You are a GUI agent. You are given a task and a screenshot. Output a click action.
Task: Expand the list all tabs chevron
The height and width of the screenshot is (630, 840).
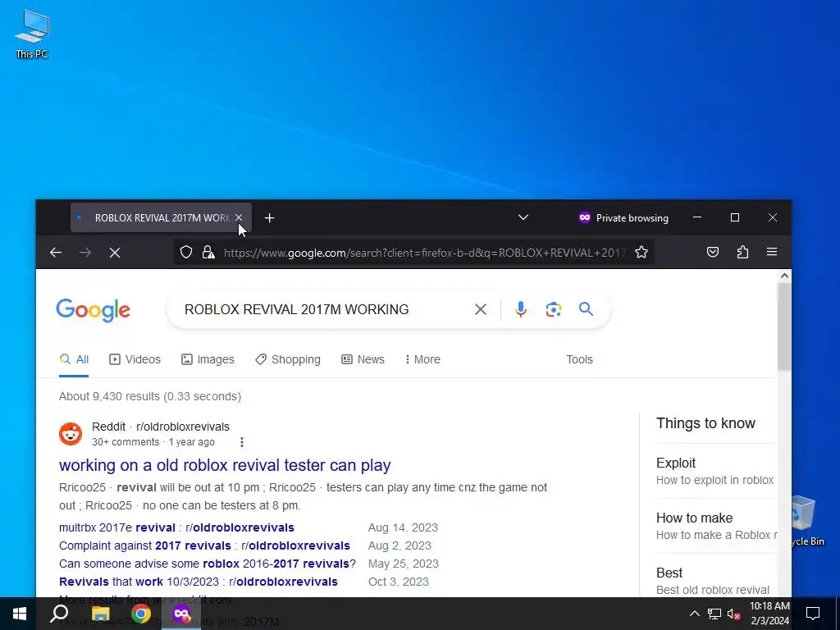click(x=523, y=217)
